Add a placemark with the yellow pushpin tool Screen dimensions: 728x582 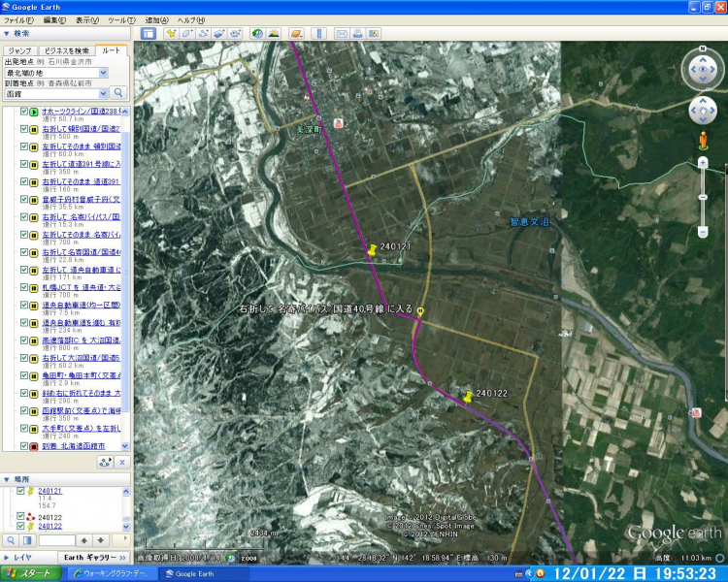tap(171, 33)
